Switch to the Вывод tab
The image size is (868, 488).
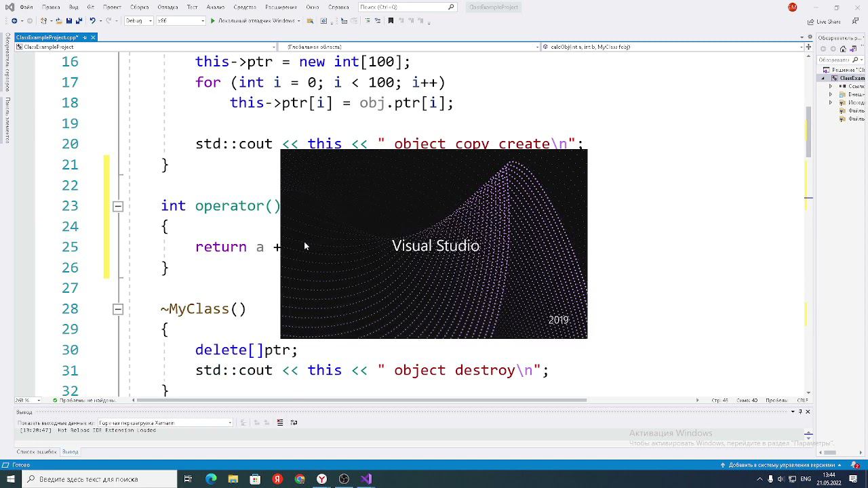coord(70,451)
